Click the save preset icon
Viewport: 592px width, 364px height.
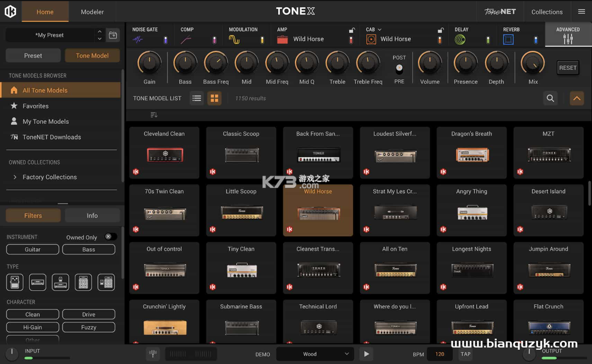point(113,35)
